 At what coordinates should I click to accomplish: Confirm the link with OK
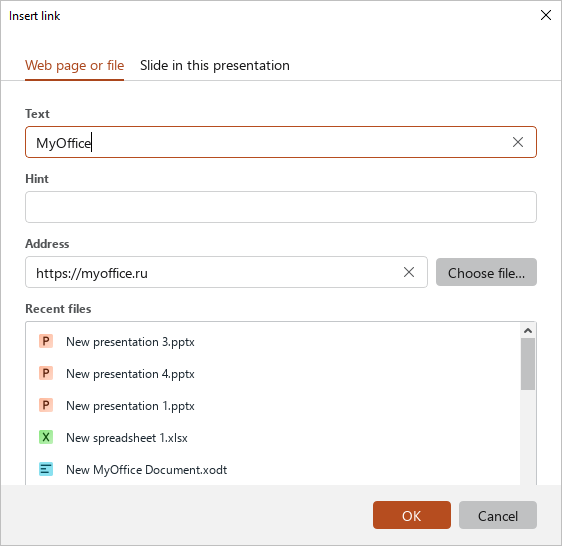point(411,515)
